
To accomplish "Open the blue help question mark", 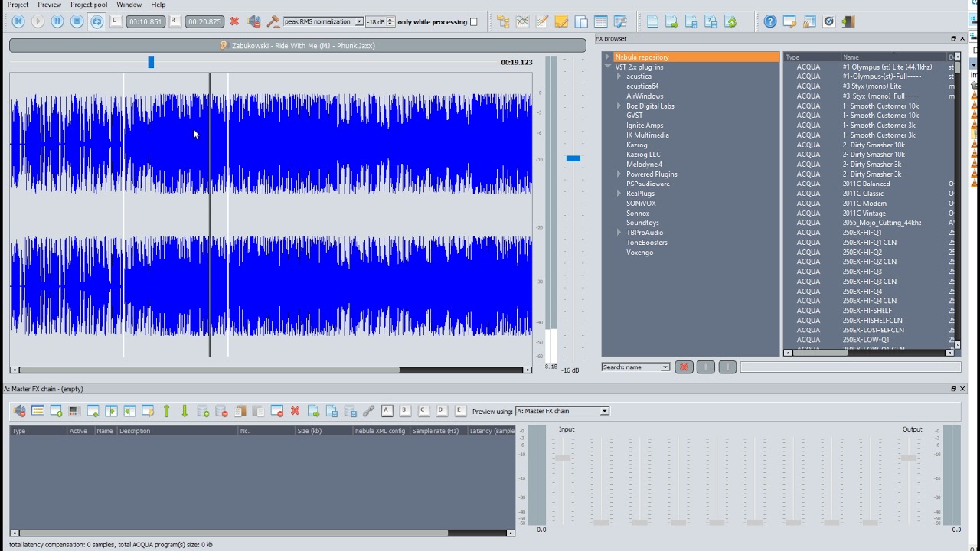I will click(x=770, y=21).
